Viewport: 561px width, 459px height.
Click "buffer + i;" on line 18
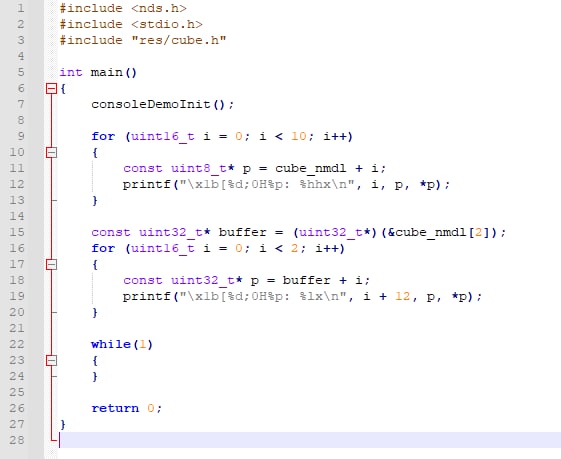pos(326,280)
